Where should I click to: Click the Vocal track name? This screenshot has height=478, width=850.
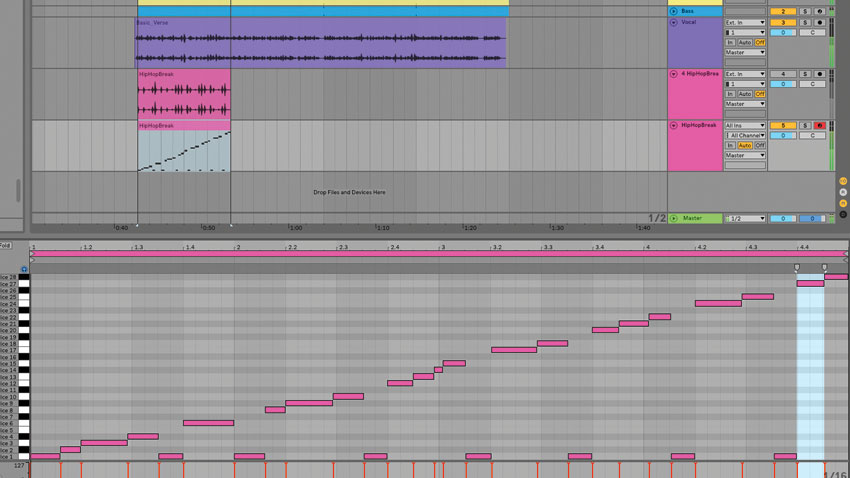click(688, 22)
